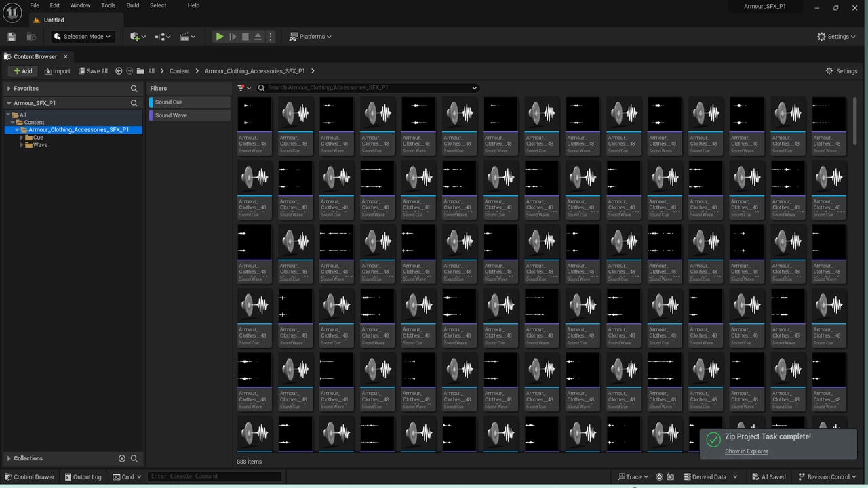
Task: Click the history back arrow icon
Action: coord(119,70)
